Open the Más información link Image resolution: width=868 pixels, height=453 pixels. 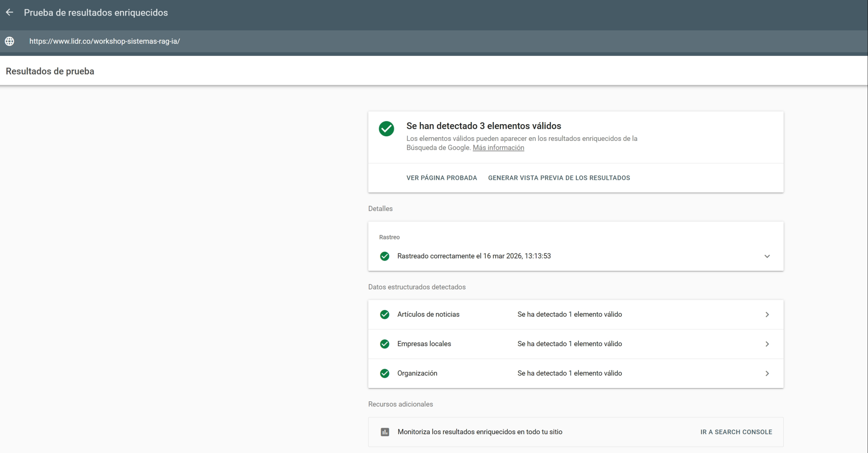pyautogui.click(x=498, y=148)
